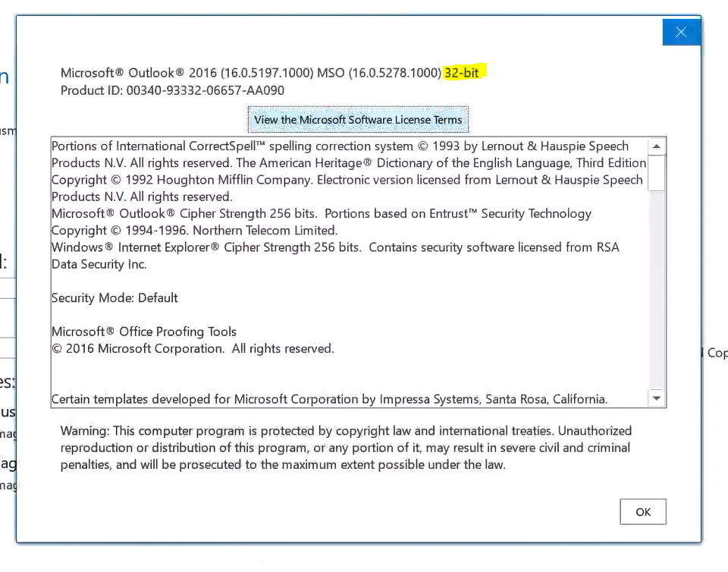
Task: Click the Impressa Systems templates credit line
Action: pyautogui.click(x=329, y=399)
